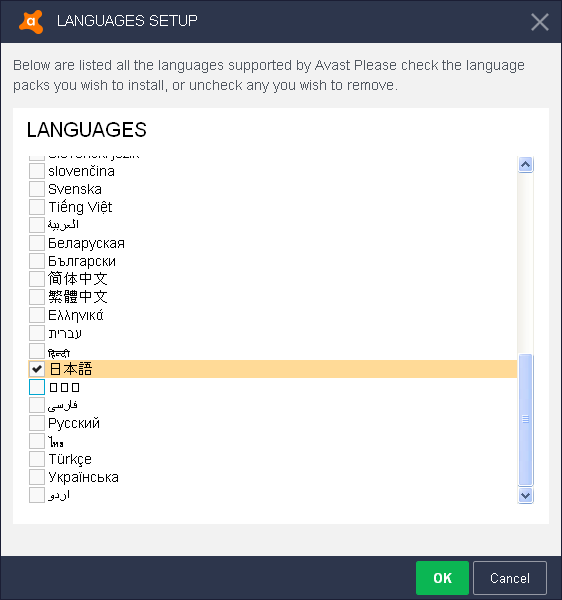This screenshot has width=562, height=600.
Task: Click the Avast logo icon
Action: pyautogui.click(x=31, y=22)
